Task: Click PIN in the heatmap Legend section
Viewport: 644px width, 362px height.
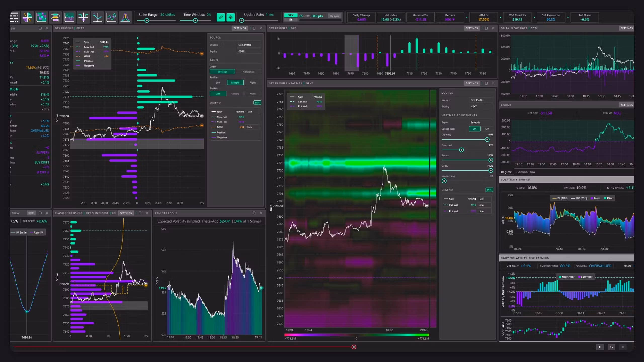Action: click(x=489, y=190)
